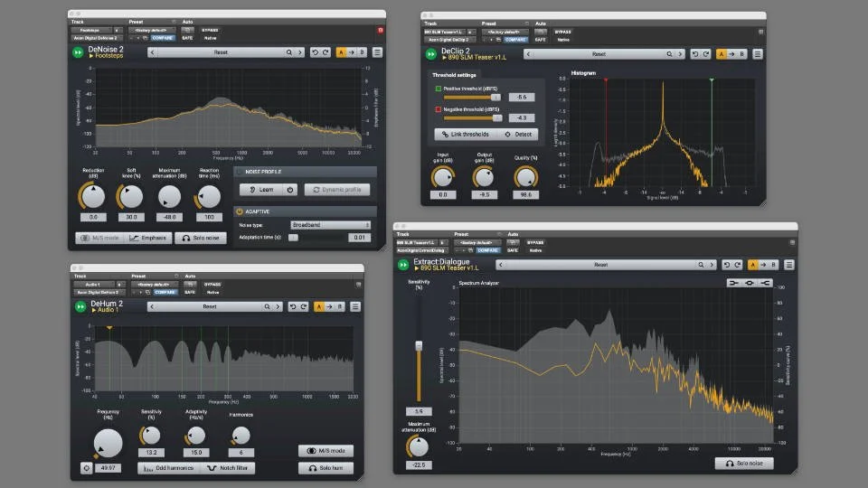Open DeNoise 2 hamburger menu

[x=377, y=52]
